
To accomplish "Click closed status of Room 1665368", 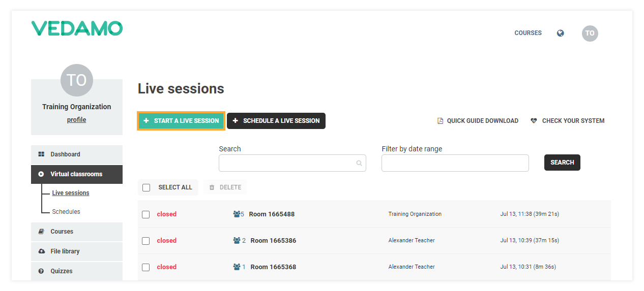I will (167, 267).
